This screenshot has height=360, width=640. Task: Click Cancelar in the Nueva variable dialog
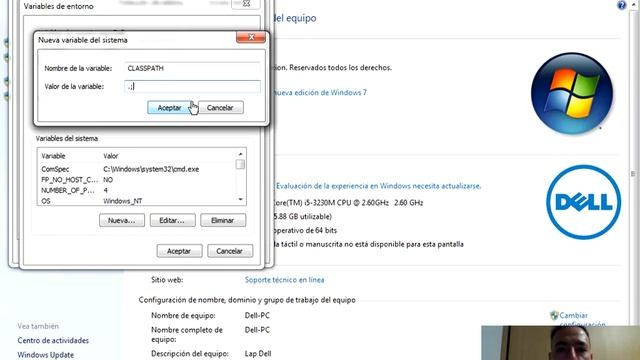(220, 108)
